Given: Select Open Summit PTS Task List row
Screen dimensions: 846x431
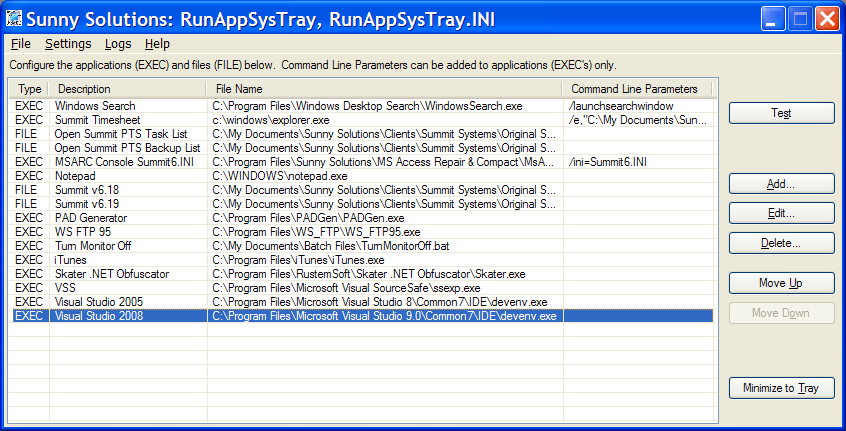Looking at the screenshot, I should click(x=363, y=134).
